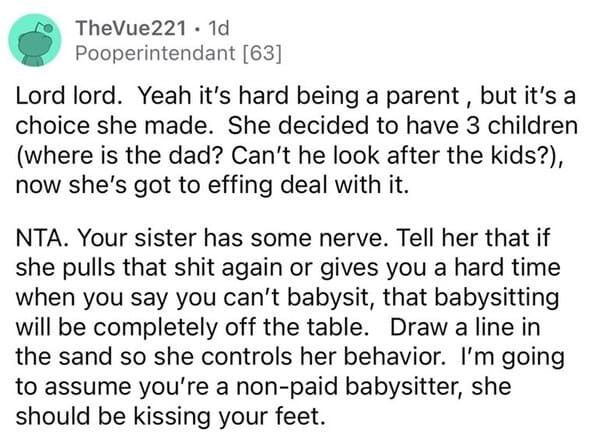Click the text "Draw a line in"
599x435 pixels.
(x=465, y=327)
